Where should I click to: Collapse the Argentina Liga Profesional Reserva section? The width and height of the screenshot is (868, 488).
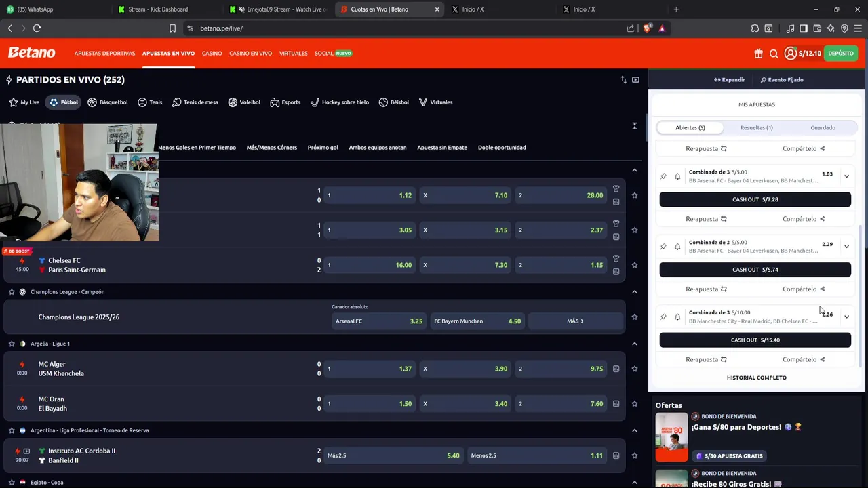[635, 430]
